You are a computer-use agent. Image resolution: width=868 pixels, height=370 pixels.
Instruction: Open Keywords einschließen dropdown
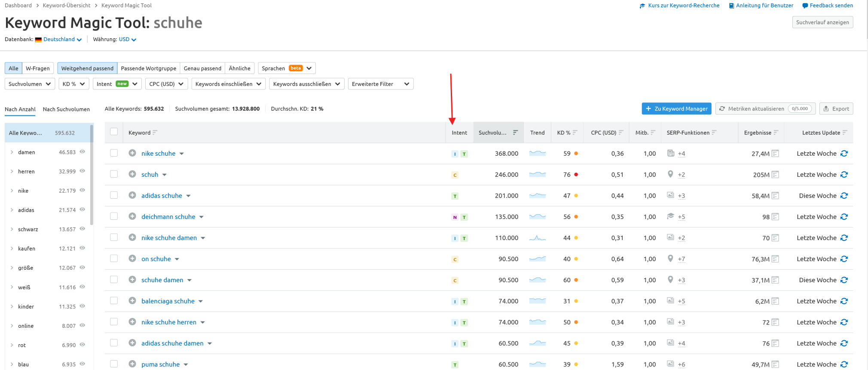pyautogui.click(x=228, y=84)
